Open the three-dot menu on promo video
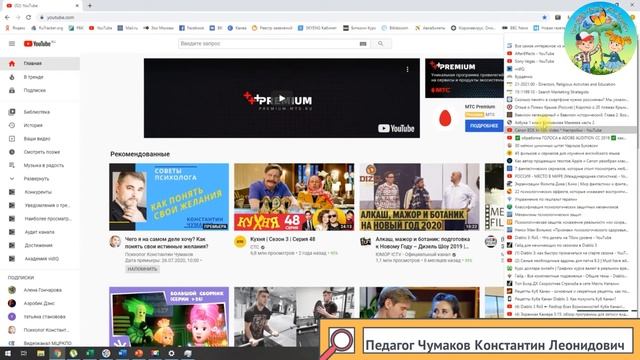 (x=407, y=69)
